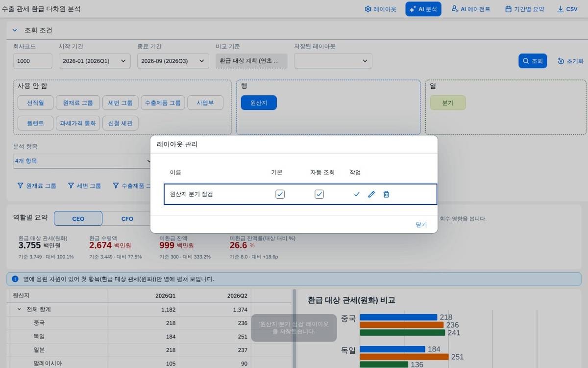Screen dimensions: 588x368
Task: Click the 원산지 chip in 행 area
Action: tap(259, 103)
